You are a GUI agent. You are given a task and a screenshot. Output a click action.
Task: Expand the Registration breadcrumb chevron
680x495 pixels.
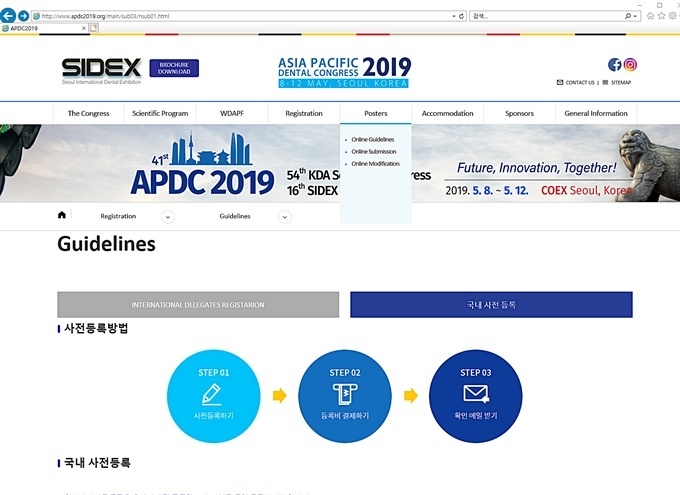168,216
